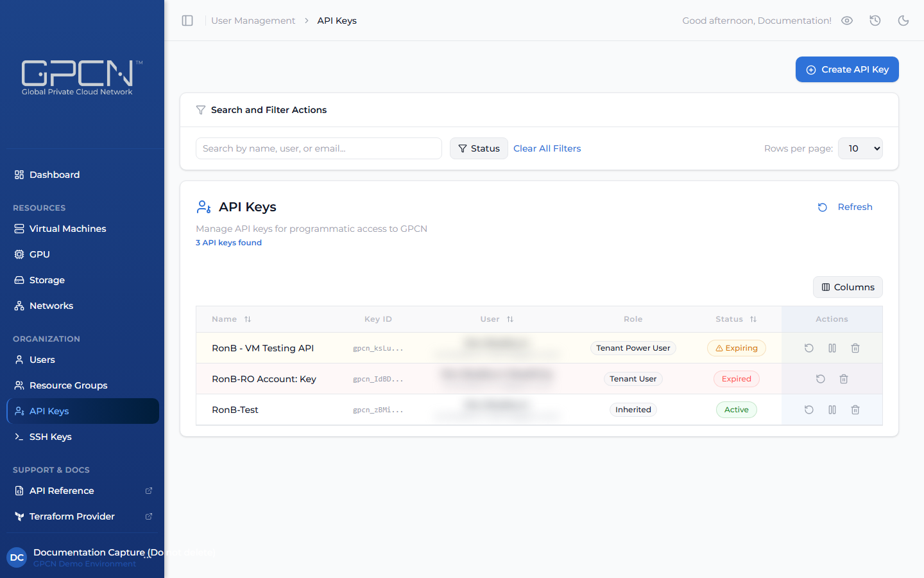Click the filter funnel icon beside Search and Filter Actions
The image size is (924, 578).
point(201,110)
